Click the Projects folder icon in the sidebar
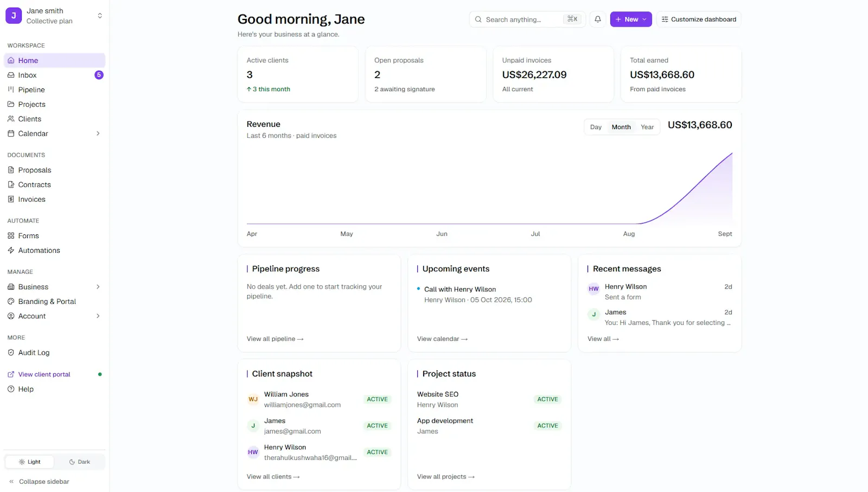This screenshot has width=868, height=492. tap(11, 104)
